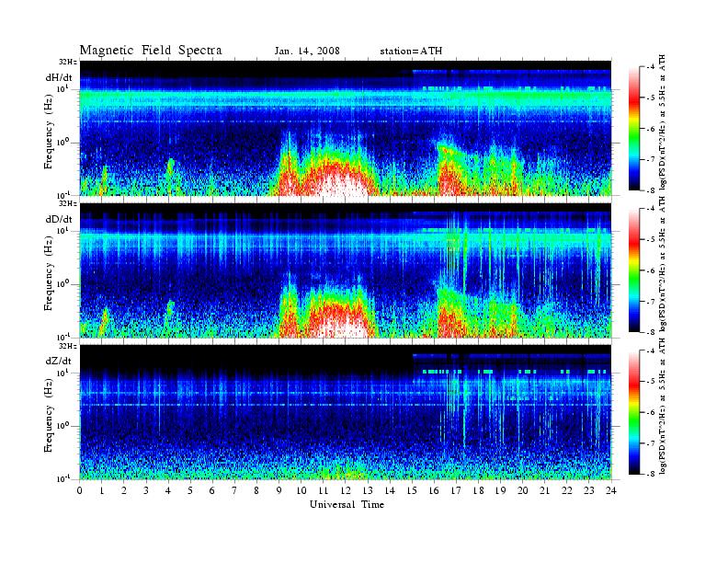The height and width of the screenshot is (563, 728).
Task: Click hour tick "12" on the time axis
Action: [x=346, y=490]
